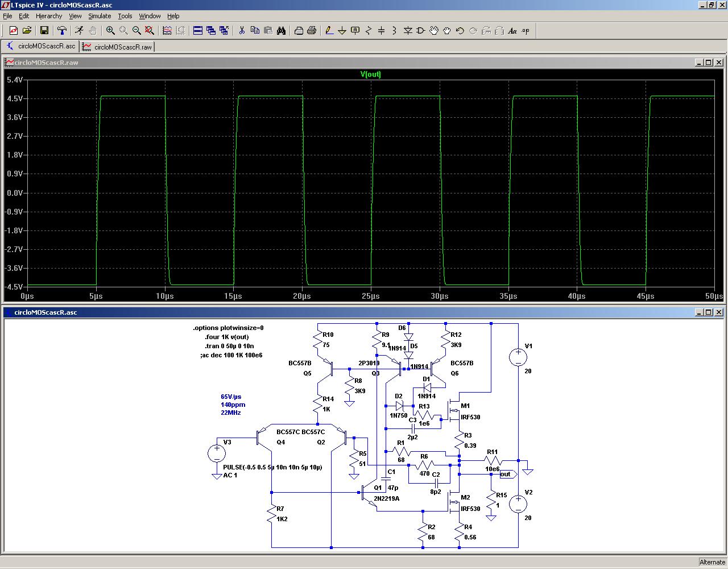Open the Hierarchy menu
The height and width of the screenshot is (569, 728).
click(x=49, y=16)
